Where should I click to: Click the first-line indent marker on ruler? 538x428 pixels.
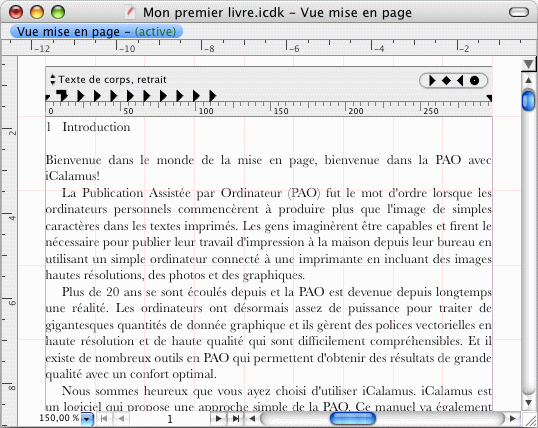click(62, 95)
